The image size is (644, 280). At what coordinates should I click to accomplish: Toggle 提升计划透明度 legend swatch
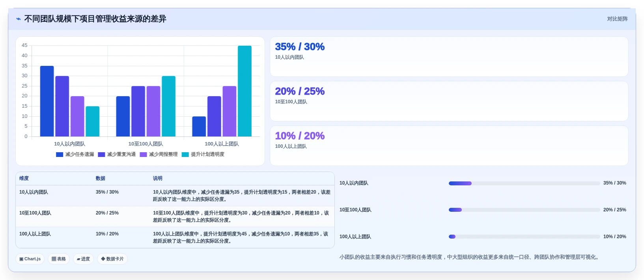tap(185, 155)
